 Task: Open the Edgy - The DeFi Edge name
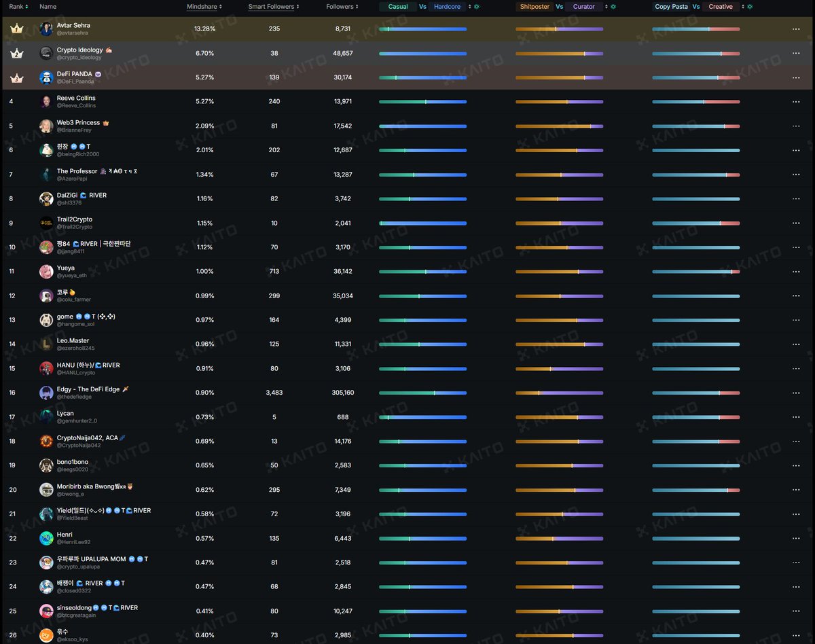[x=88, y=389]
